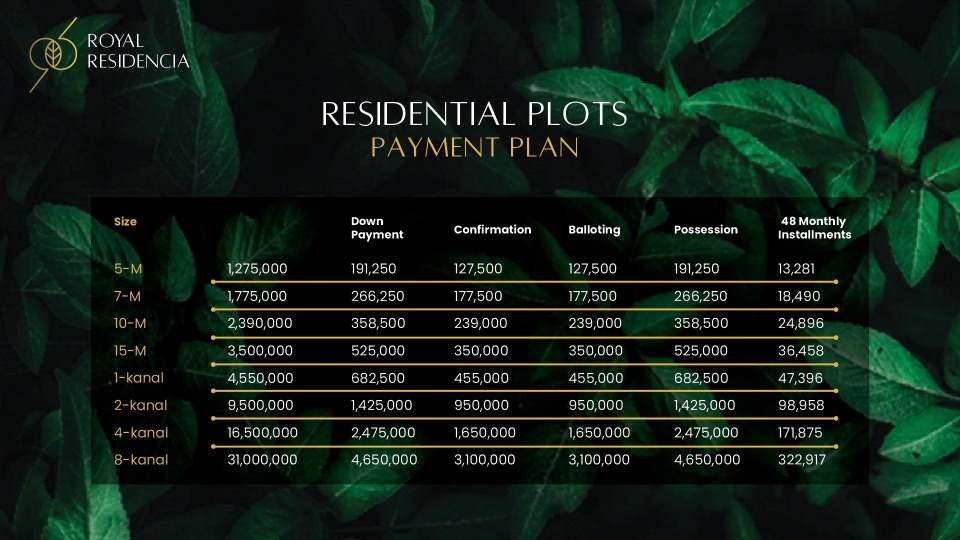The width and height of the screenshot is (960, 540).
Task: Select the Balloting column header
Action: pyautogui.click(x=594, y=230)
